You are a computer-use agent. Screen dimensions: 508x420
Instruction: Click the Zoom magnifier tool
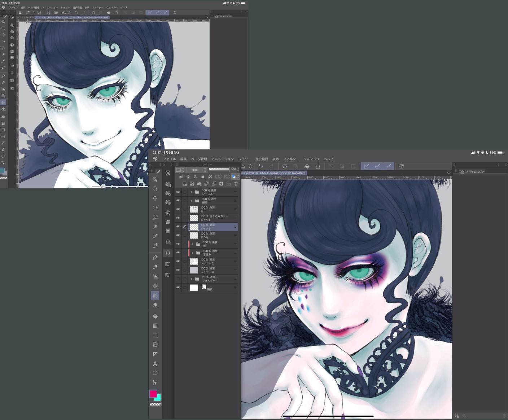click(x=155, y=189)
